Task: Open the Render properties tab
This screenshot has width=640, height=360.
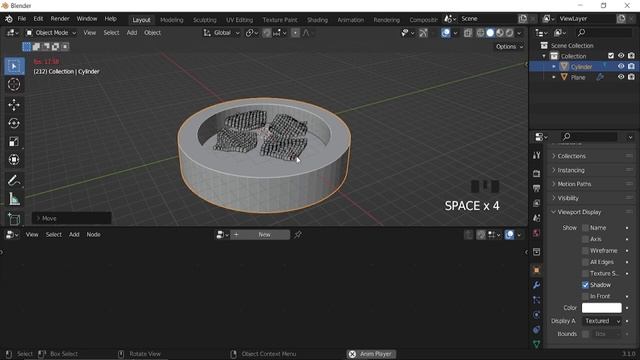Action: pos(537,174)
